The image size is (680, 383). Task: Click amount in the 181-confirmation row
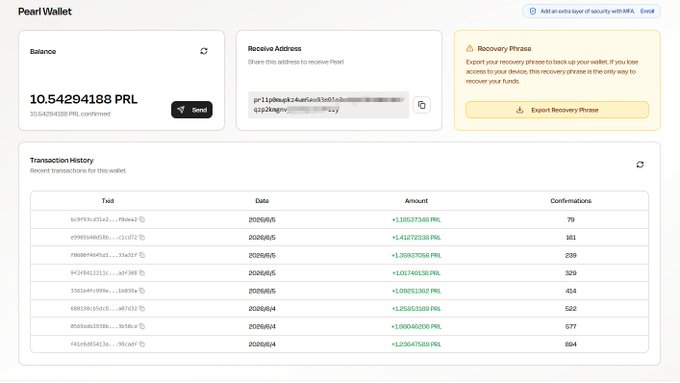[416, 237]
